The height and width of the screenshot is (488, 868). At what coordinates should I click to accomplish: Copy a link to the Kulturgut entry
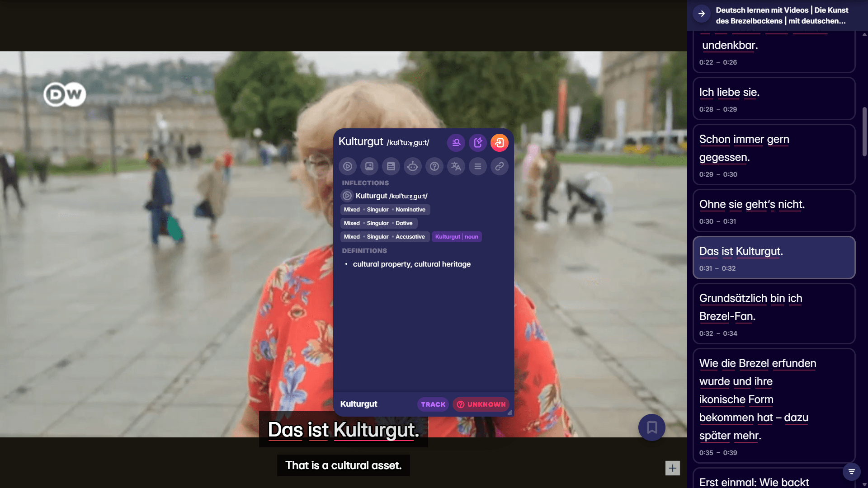coord(500,166)
